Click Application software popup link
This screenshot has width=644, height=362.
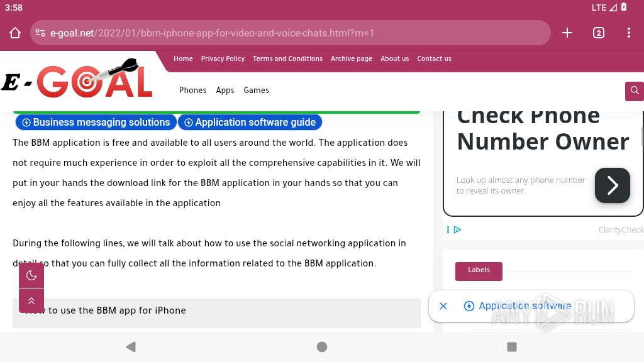pos(518,306)
